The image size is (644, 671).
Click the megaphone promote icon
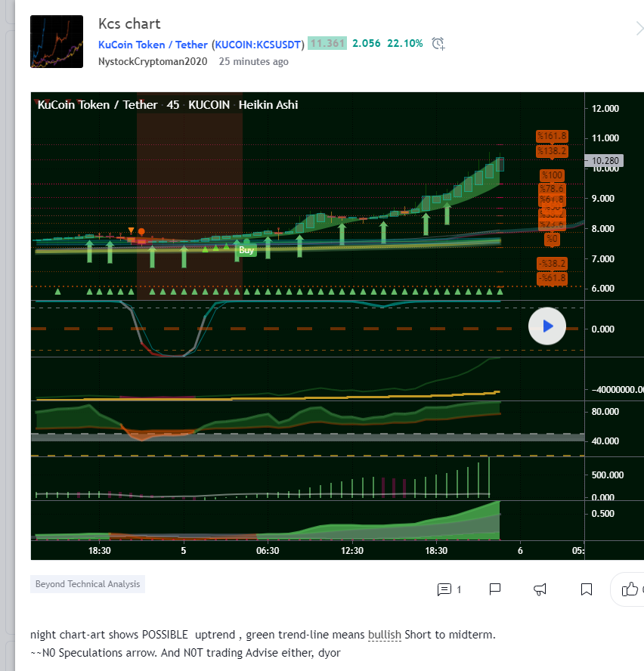pyautogui.click(x=540, y=589)
